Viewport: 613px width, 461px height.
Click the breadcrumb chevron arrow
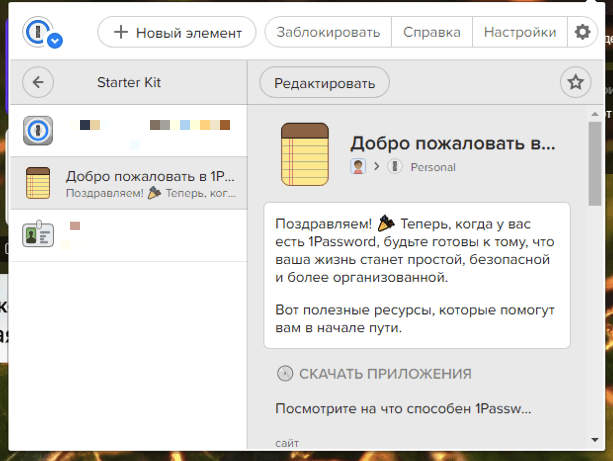pyautogui.click(x=376, y=167)
